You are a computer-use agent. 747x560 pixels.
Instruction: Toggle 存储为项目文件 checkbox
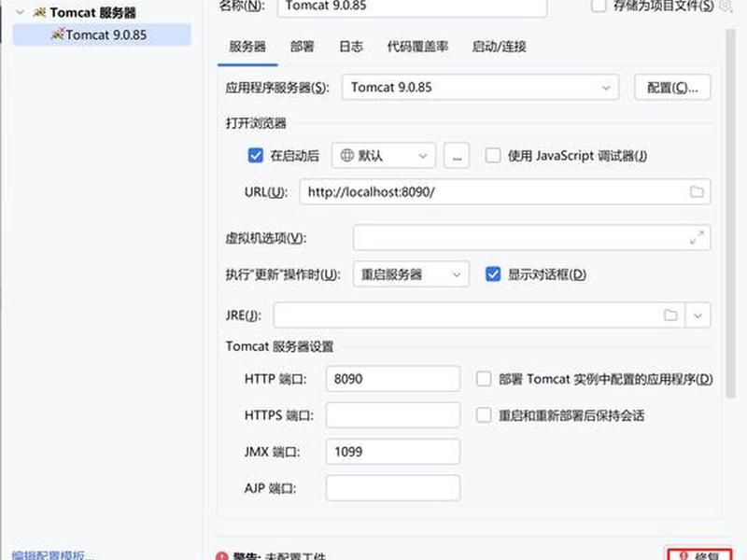click(599, 6)
